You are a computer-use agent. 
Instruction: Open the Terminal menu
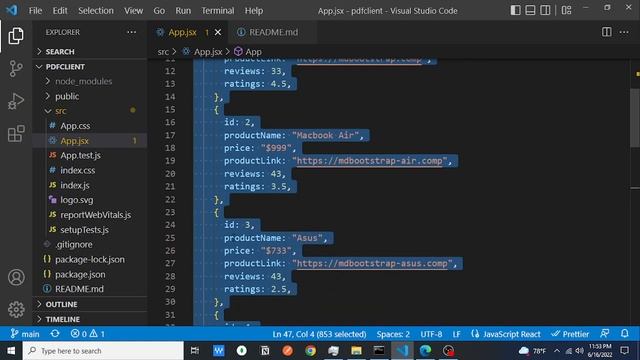click(218, 11)
